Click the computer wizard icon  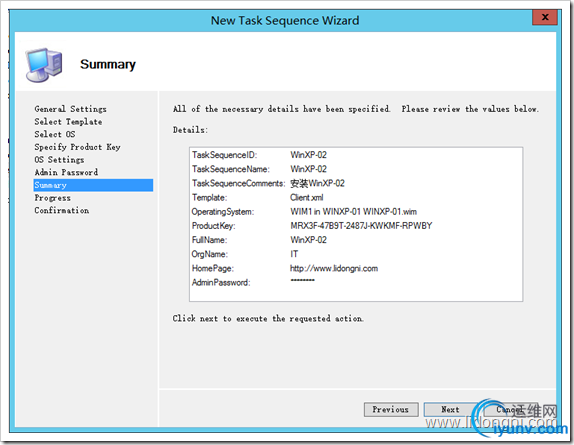click(44, 64)
